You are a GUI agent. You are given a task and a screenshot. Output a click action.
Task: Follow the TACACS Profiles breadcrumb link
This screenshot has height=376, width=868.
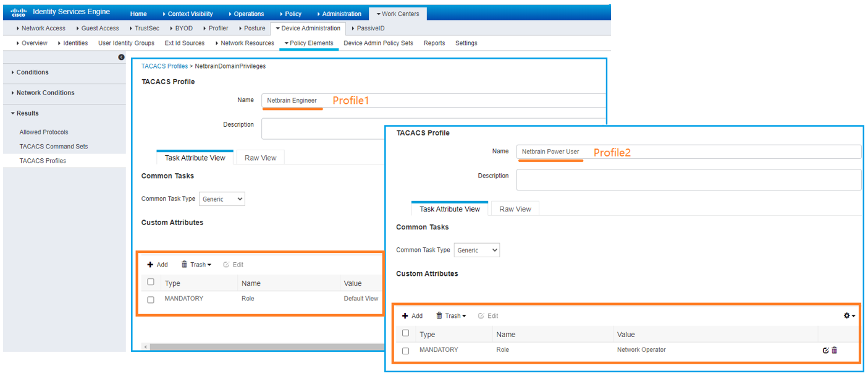click(164, 66)
